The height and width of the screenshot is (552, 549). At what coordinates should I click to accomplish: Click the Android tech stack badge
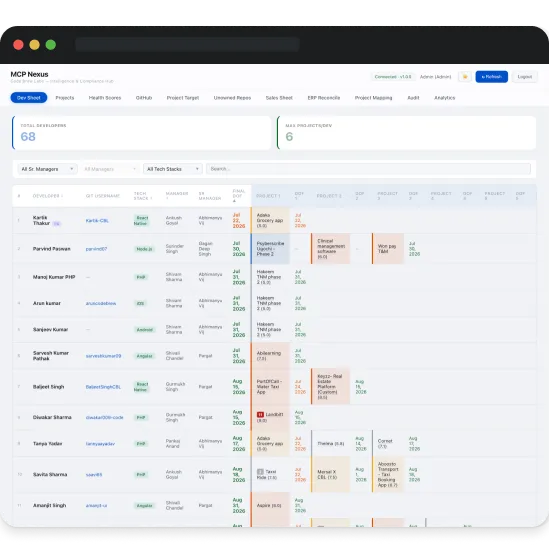tap(144, 330)
